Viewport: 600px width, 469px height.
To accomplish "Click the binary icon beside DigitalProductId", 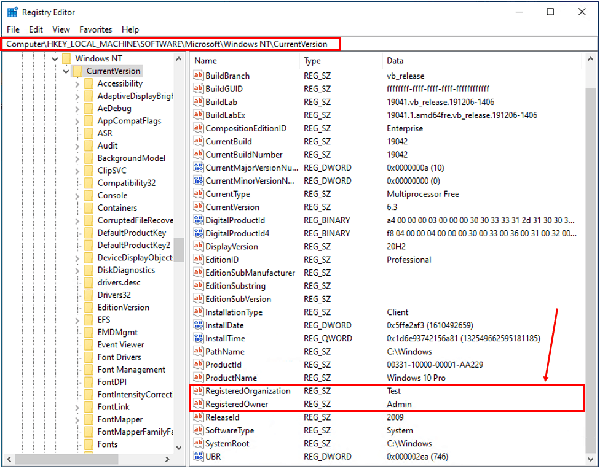I will pyautogui.click(x=198, y=219).
